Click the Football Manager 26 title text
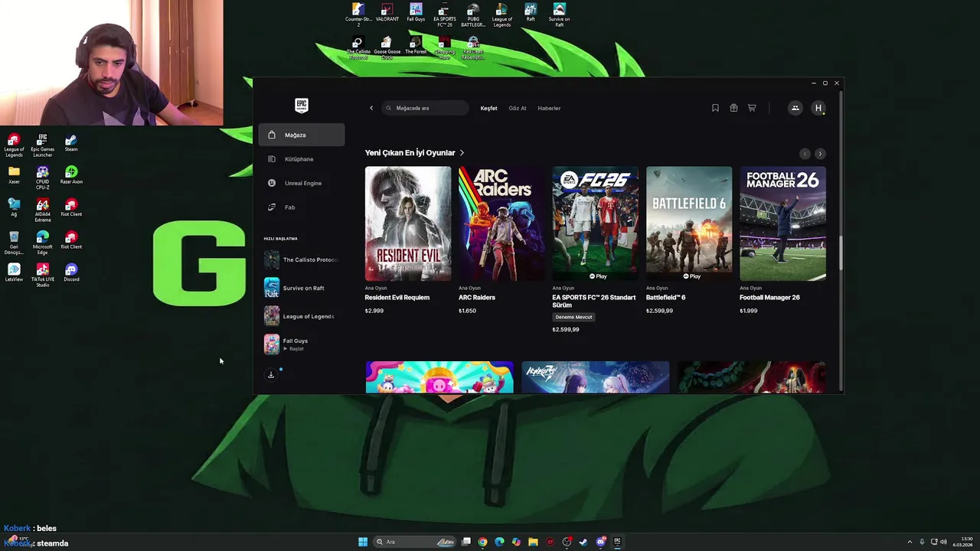Image resolution: width=980 pixels, height=551 pixels. pyautogui.click(x=769, y=298)
